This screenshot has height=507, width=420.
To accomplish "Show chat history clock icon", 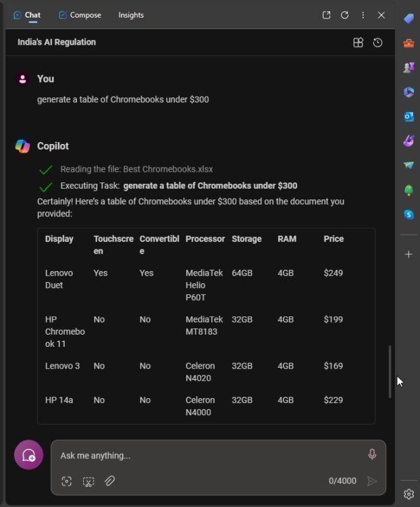I will (x=377, y=43).
